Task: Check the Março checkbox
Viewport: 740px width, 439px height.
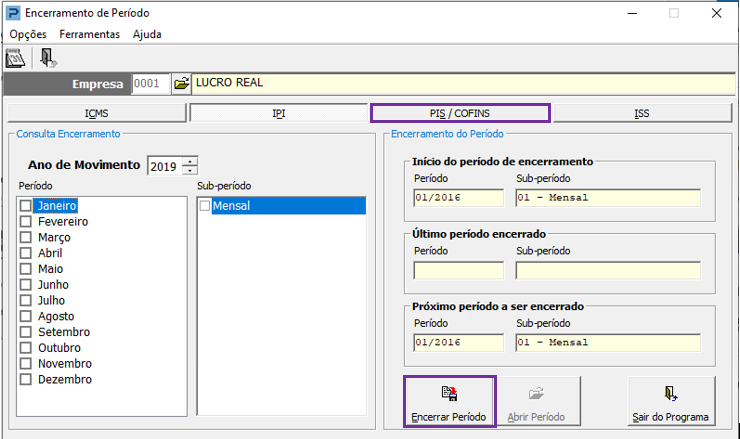Action: [x=25, y=237]
